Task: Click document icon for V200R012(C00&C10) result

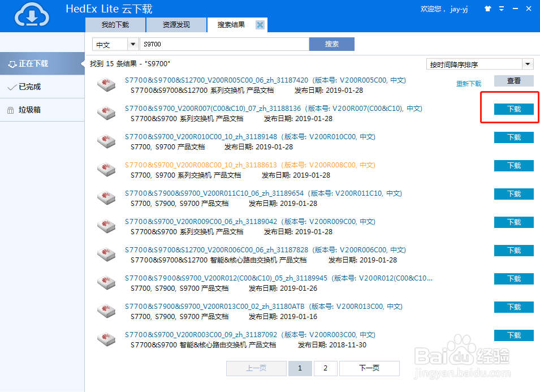Action: 106,282
